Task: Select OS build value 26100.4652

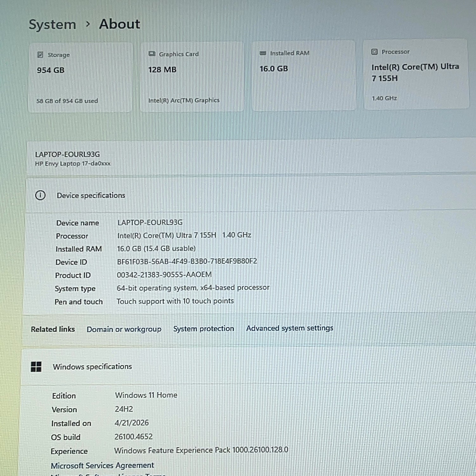Action: [x=133, y=437]
